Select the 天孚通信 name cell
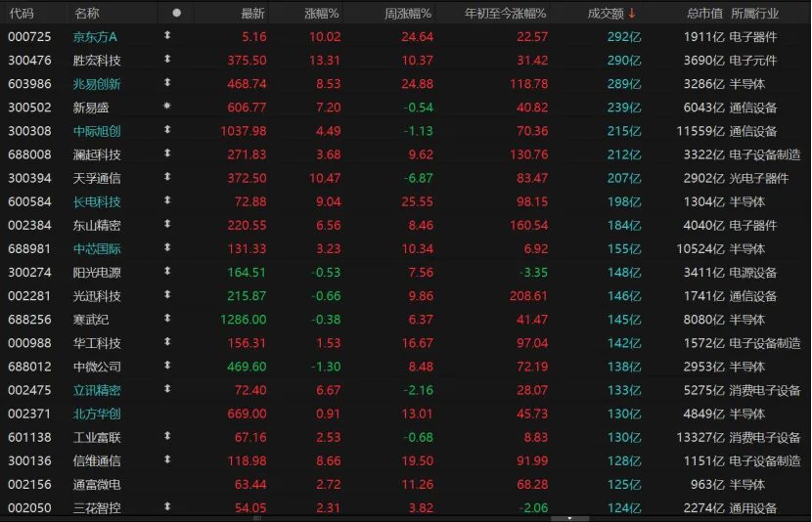Viewport: 812px width, 522px height. (97, 179)
